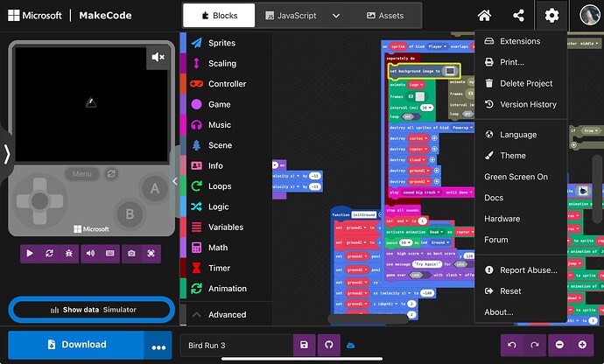Click the Show data Simulator button
This screenshot has height=364, width=604.
pos(92,310)
